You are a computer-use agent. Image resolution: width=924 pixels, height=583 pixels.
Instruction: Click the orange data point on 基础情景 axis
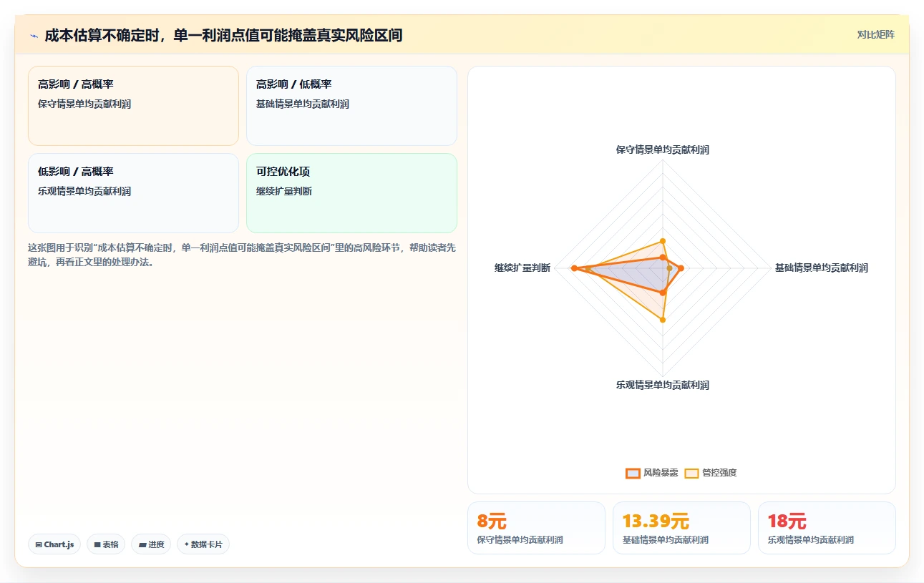coord(681,268)
